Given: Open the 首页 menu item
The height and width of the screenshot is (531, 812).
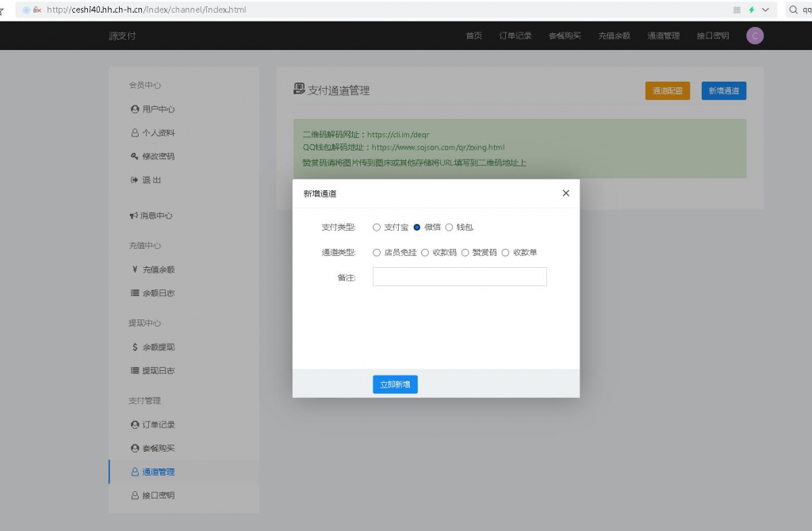Looking at the screenshot, I should [x=473, y=35].
